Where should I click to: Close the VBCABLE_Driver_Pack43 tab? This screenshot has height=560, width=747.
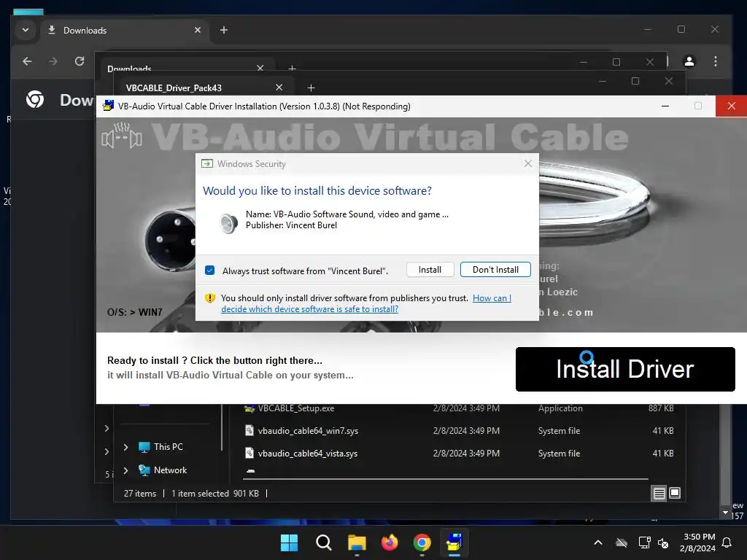279,87
